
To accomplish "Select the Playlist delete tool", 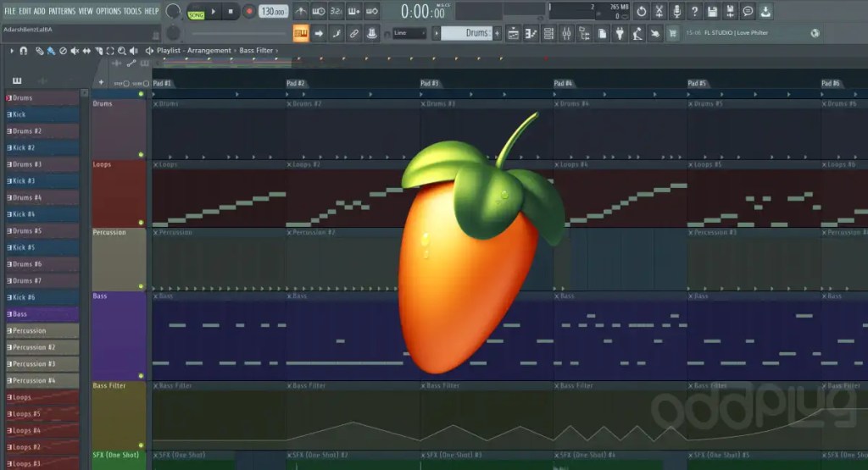I will pos(63,50).
